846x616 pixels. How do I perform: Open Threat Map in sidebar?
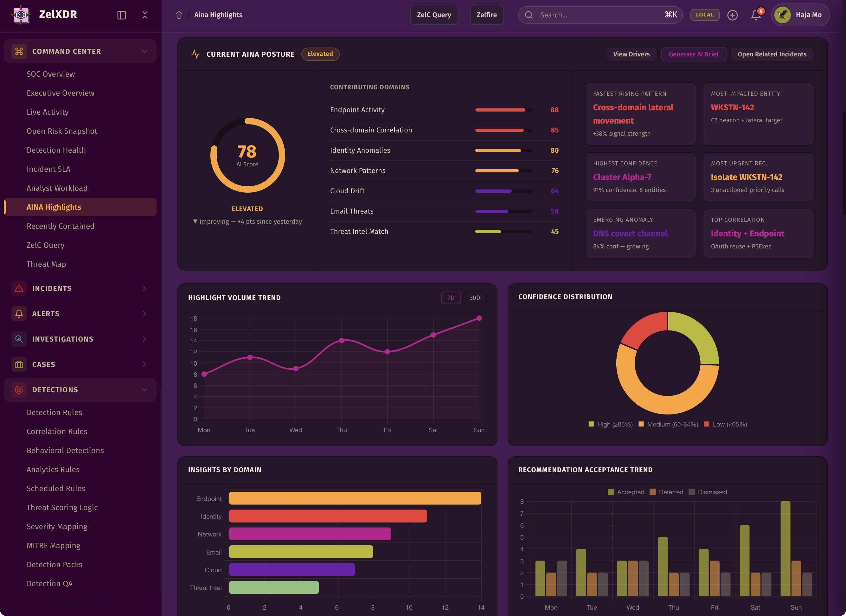46,264
